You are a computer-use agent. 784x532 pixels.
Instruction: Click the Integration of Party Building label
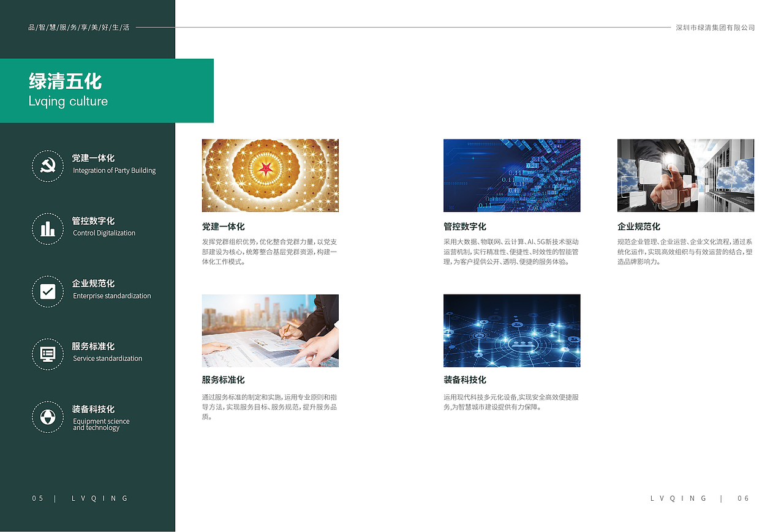[115, 171]
